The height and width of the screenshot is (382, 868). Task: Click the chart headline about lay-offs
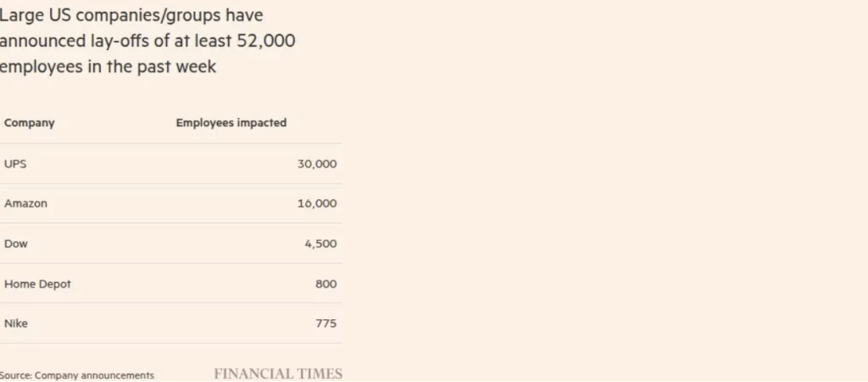147,42
